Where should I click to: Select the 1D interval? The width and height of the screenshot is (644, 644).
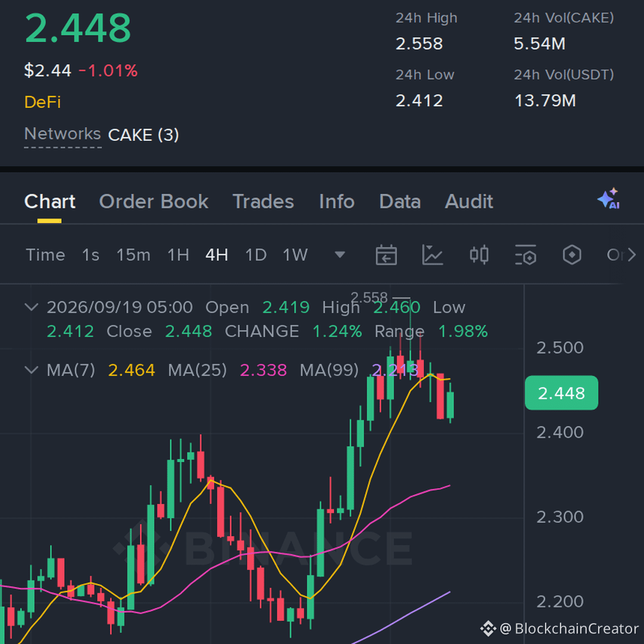point(255,255)
